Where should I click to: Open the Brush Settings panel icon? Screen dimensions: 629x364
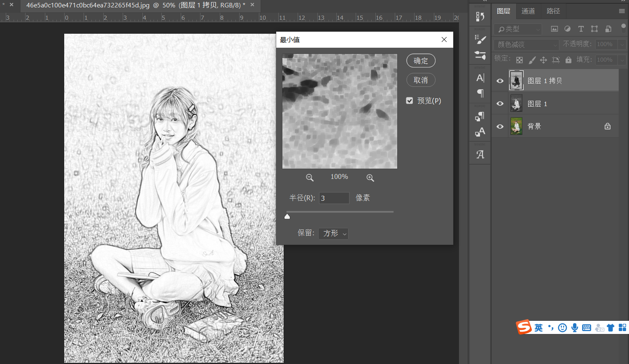(x=480, y=39)
